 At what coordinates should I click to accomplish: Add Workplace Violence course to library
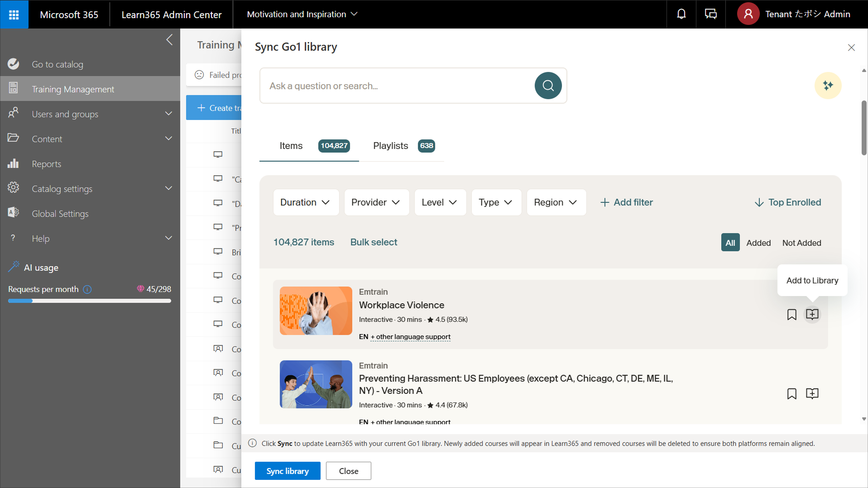point(812,315)
